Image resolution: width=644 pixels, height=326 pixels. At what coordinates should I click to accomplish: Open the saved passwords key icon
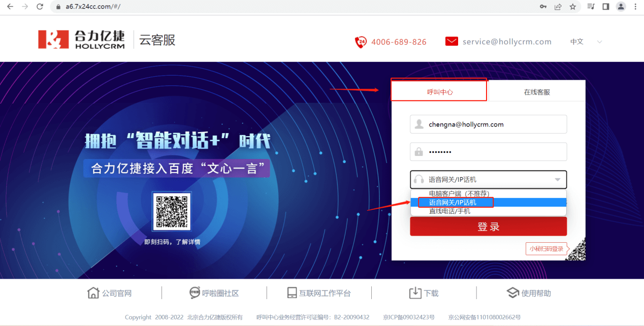coord(543,7)
